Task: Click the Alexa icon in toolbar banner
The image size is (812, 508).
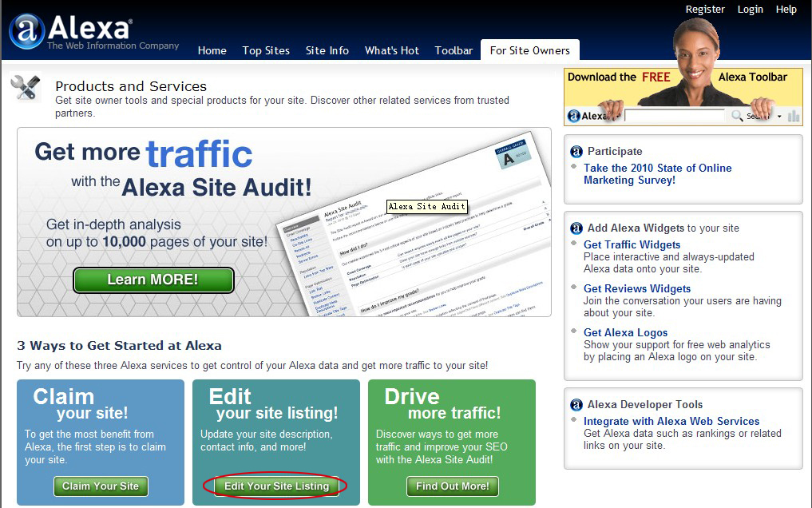Action: 574,116
